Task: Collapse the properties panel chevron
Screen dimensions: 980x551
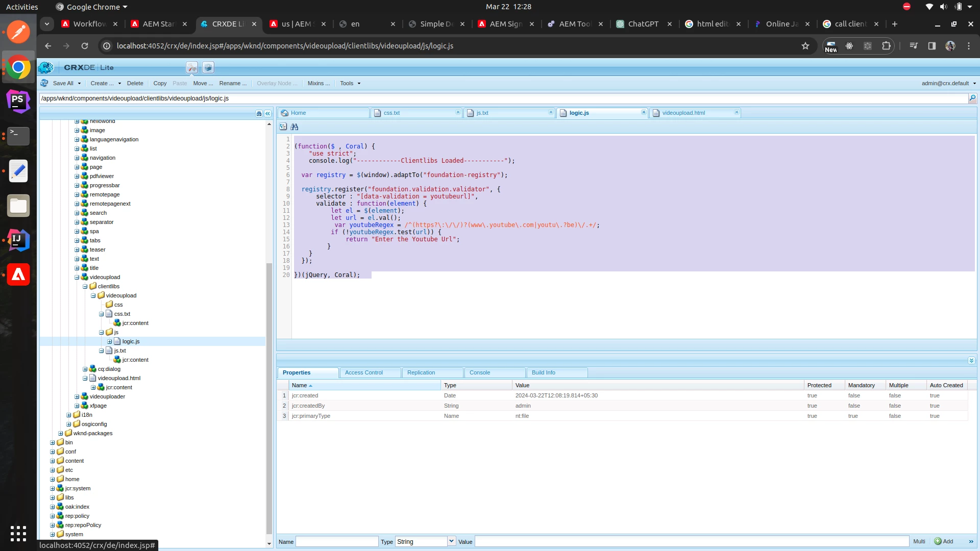Action: click(971, 360)
